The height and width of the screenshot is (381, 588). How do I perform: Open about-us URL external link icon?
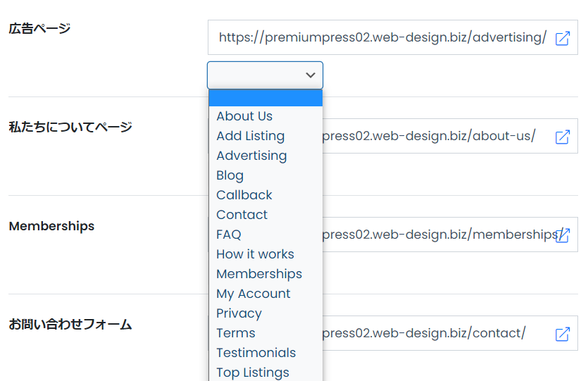click(563, 137)
